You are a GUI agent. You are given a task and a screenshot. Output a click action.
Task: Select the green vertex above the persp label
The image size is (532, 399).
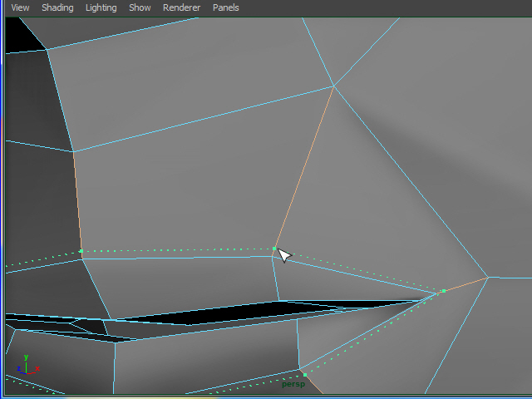tap(305, 375)
